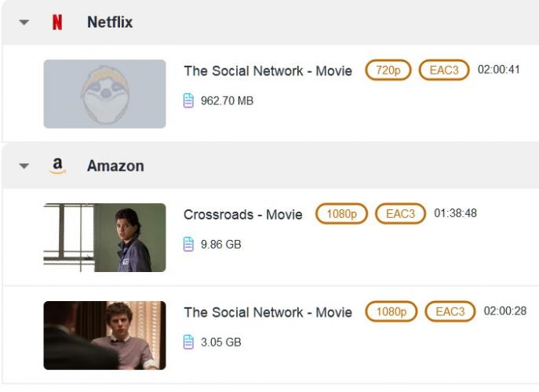Viewport: 539px width, 392px height.
Task: Click the 3.05 GB file icon
Action: tap(188, 342)
